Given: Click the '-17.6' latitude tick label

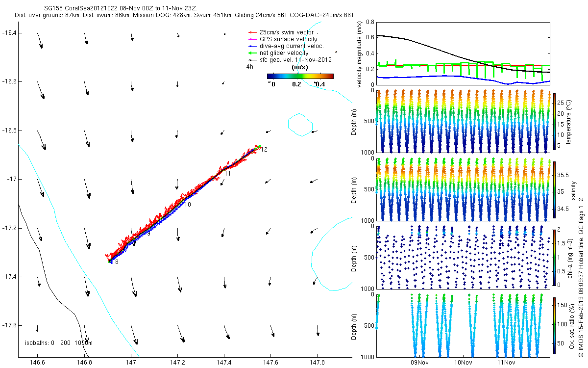Looking at the screenshot, I should coord(9,325).
